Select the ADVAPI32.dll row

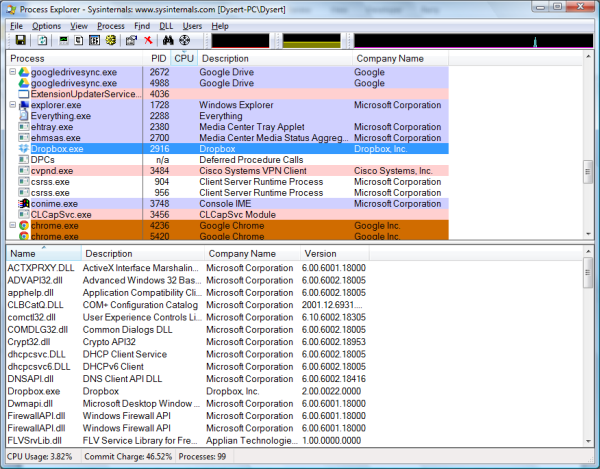(x=187, y=280)
